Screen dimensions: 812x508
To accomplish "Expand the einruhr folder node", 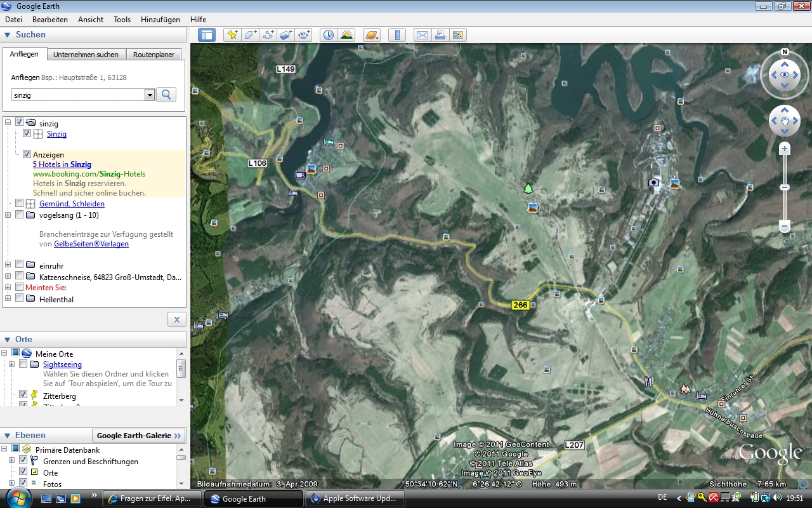I will (8, 265).
